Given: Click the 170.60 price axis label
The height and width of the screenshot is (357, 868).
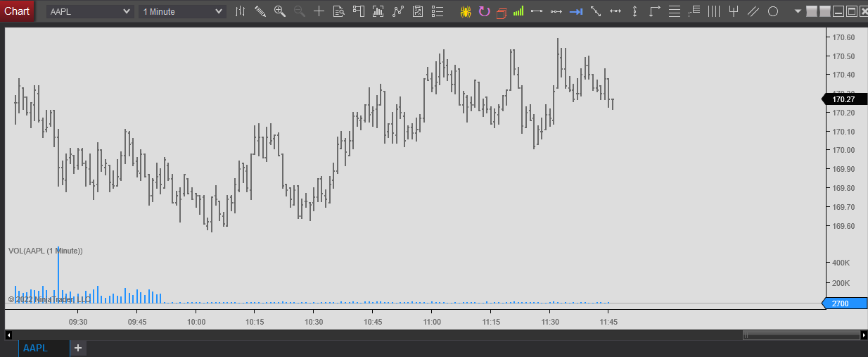Looking at the screenshot, I should 843,37.
